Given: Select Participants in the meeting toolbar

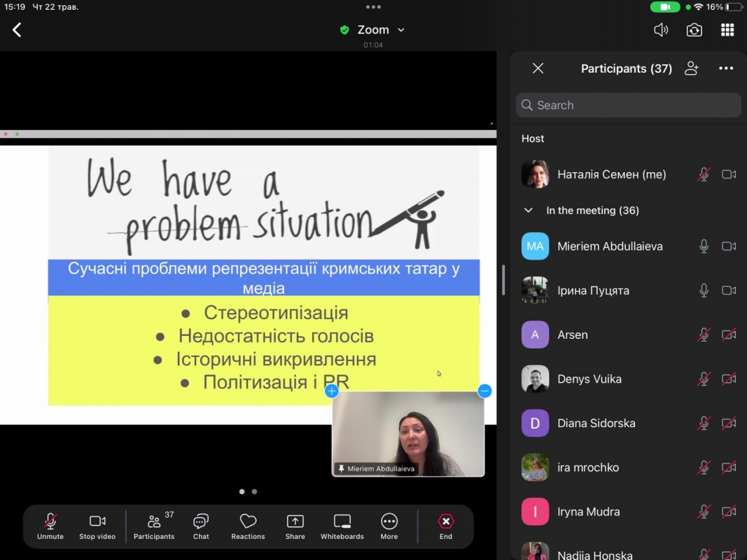Looking at the screenshot, I should [x=154, y=526].
